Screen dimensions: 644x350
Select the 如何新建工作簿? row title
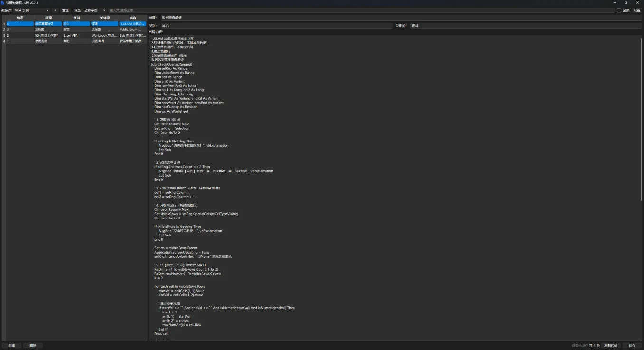pyautogui.click(x=48, y=35)
